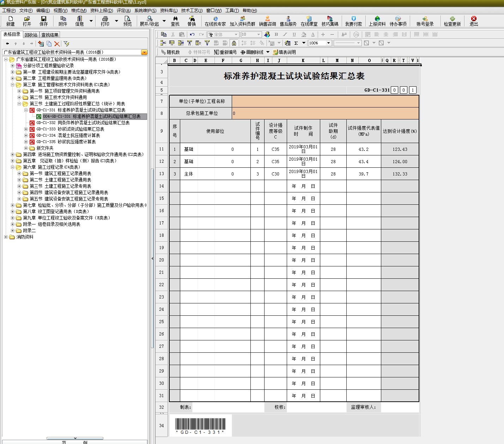504x444 pixels.
Task: Click the 账号登录 account login button
Action: [x=425, y=21]
